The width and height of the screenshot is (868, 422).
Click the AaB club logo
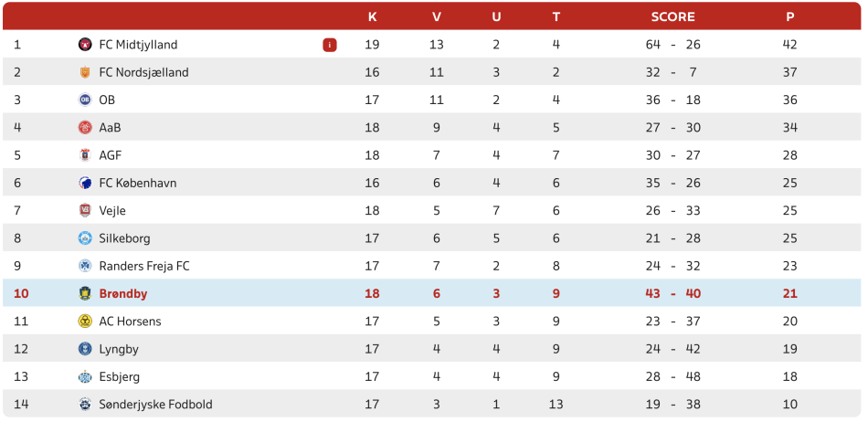coord(85,128)
